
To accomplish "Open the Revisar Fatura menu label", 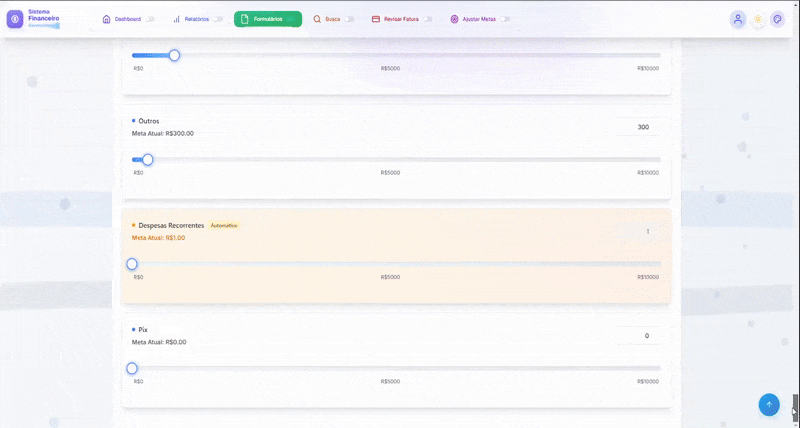I will [x=401, y=19].
